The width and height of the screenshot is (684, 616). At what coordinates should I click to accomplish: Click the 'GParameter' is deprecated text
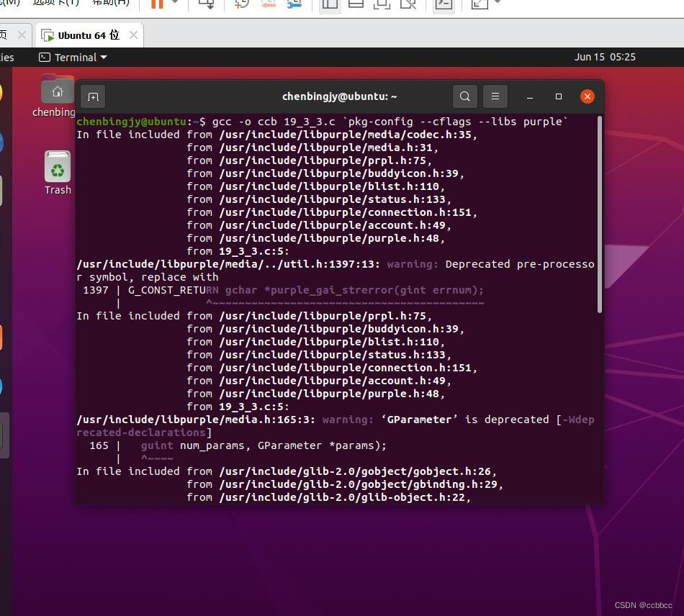[465, 420]
